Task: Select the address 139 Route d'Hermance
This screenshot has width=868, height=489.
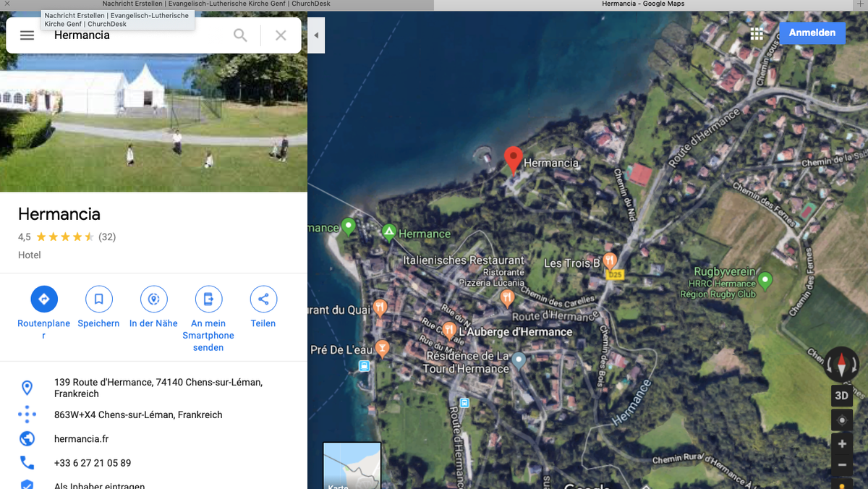Action: (x=158, y=388)
